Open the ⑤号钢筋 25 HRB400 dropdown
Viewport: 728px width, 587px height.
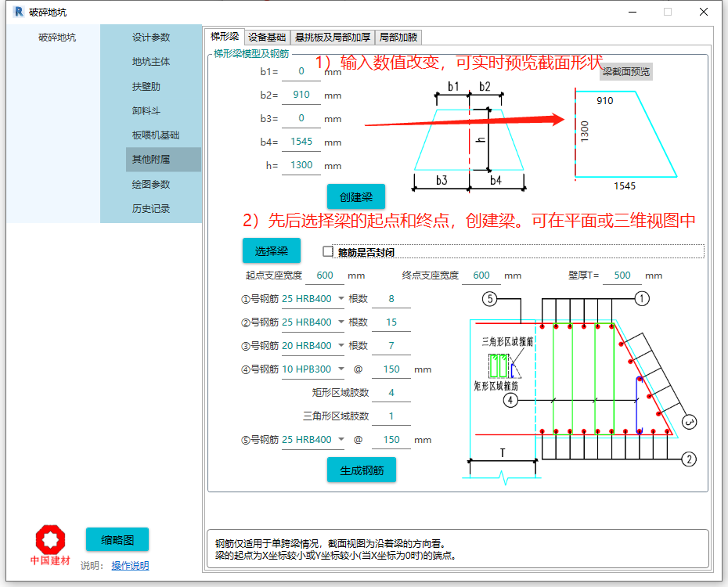[x=312, y=439]
